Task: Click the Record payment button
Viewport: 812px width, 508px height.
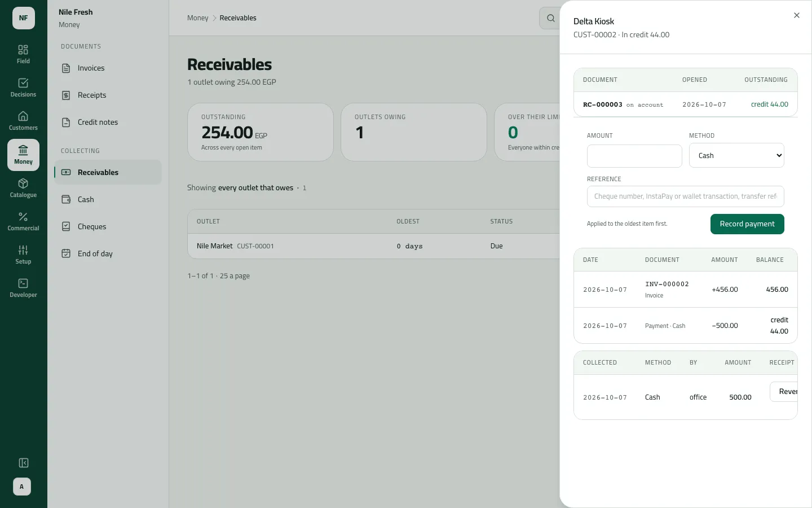Action: [x=747, y=224]
